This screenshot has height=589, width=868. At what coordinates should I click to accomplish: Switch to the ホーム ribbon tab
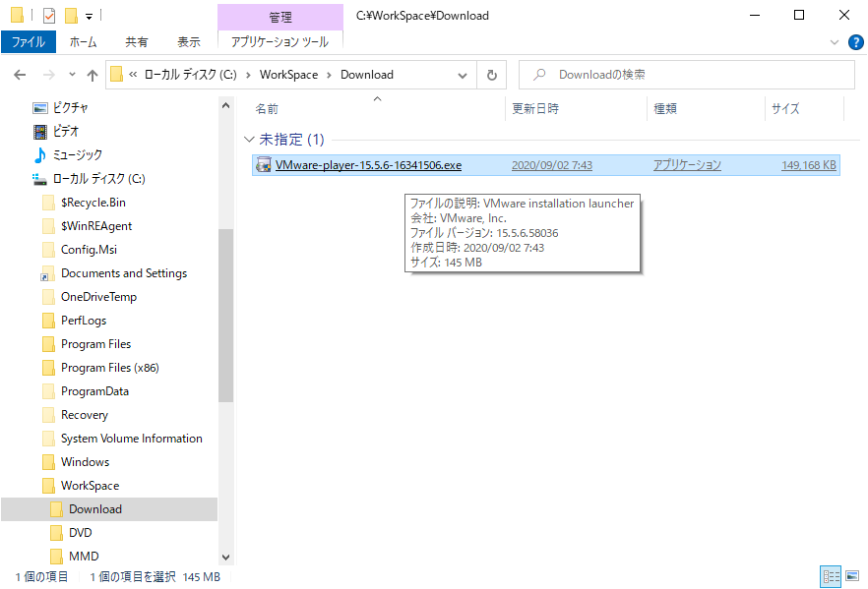pos(83,42)
